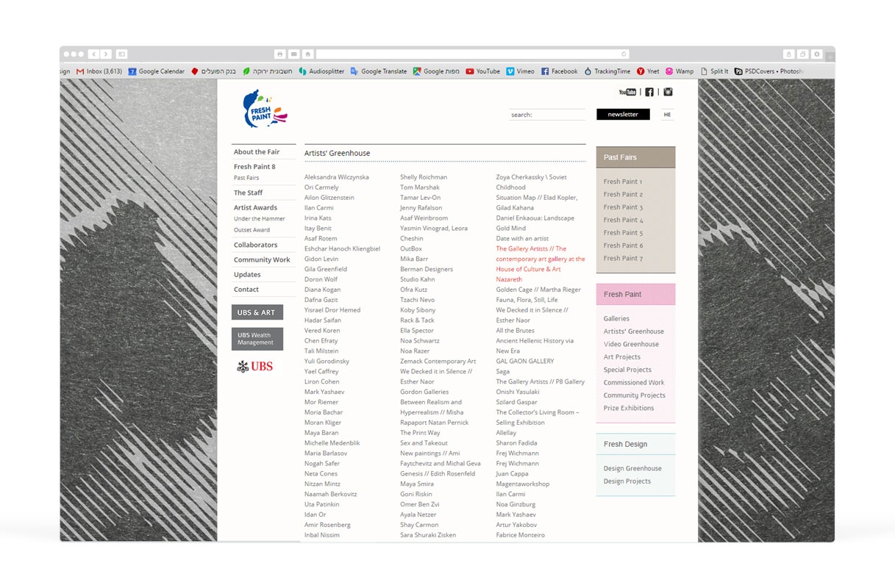Open the Instagram icon in site header
Viewport: 895px width, 588px height.
pyautogui.click(x=668, y=92)
